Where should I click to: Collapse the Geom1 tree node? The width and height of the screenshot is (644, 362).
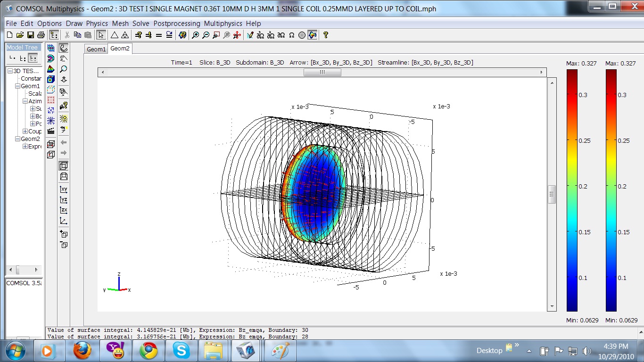pyautogui.click(x=17, y=86)
